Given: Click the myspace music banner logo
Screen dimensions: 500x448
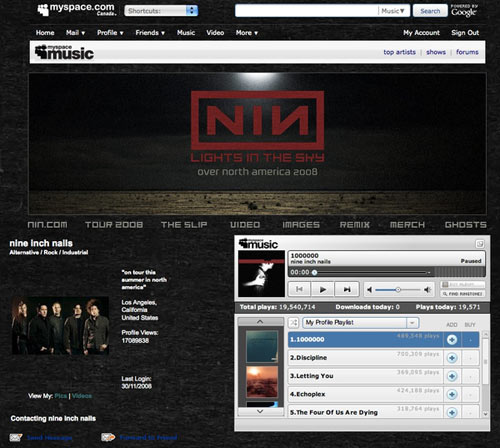Looking at the screenshot, I should tap(64, 52).
